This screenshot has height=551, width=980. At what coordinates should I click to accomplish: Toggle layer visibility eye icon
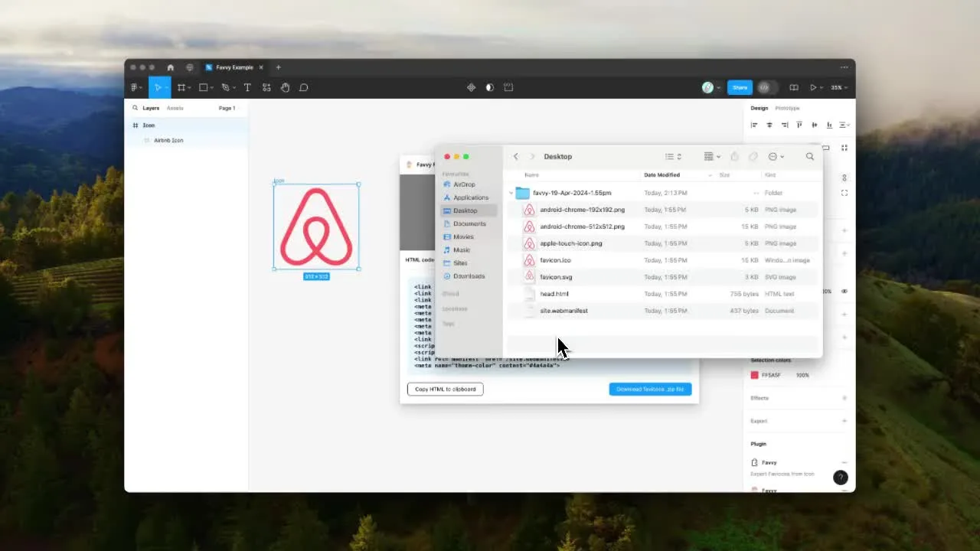(844, 292)
